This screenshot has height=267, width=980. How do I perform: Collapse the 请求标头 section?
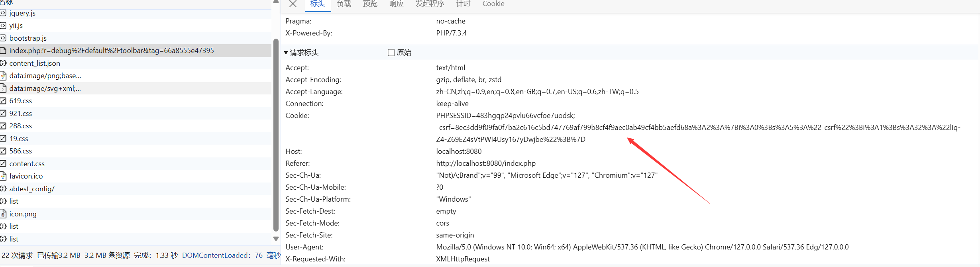click(286, 53)
